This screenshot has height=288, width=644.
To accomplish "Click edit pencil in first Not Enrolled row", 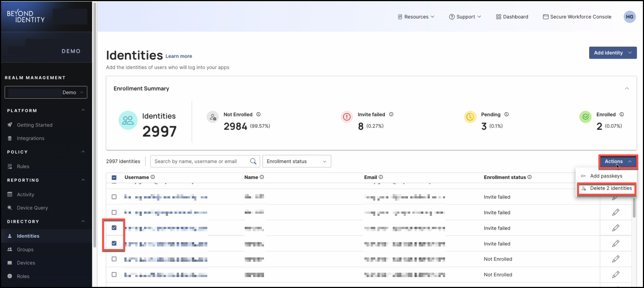I will (616, 259).
